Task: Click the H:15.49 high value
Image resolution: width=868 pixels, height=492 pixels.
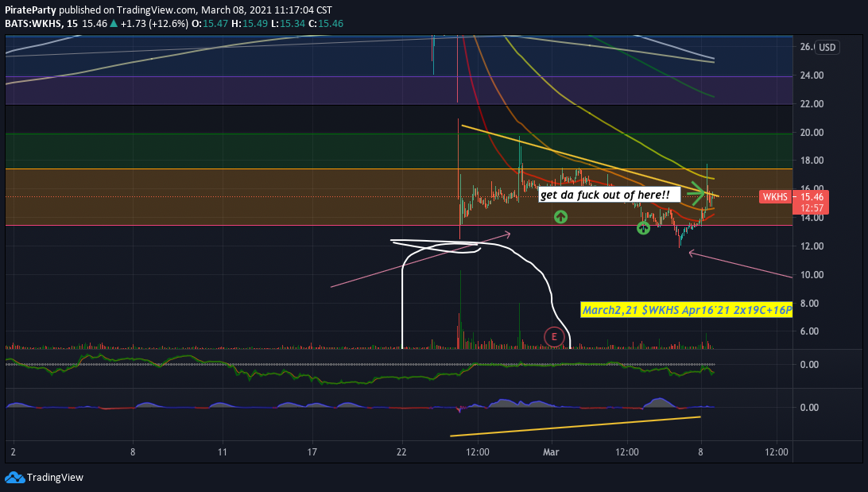Action: [250, 24]
